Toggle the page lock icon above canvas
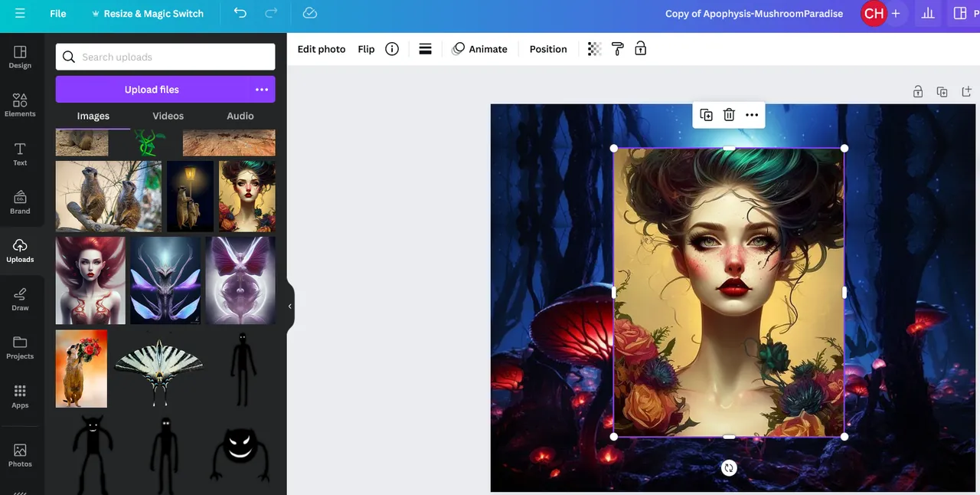Viewport: 980px width, 495px height. tap(918, 92)
